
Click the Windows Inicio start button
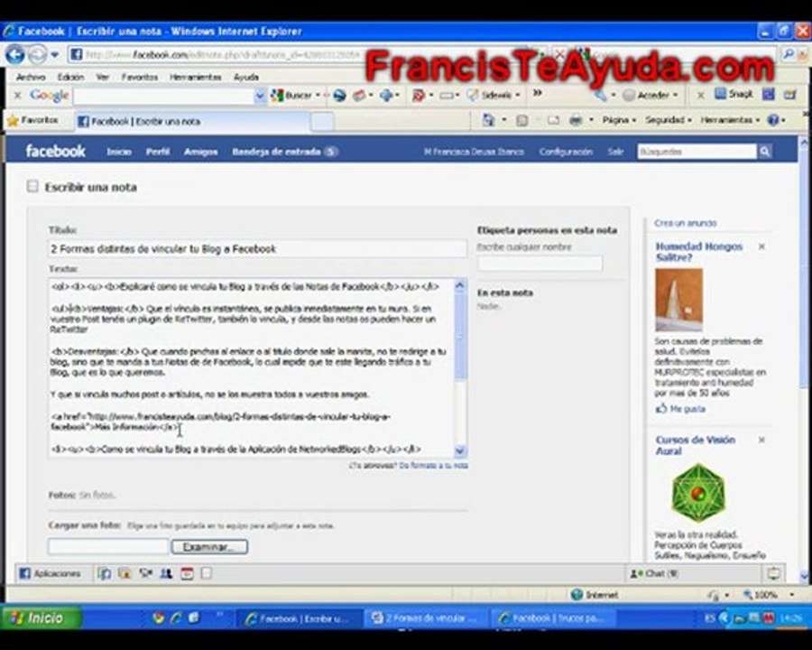[42, 617]
